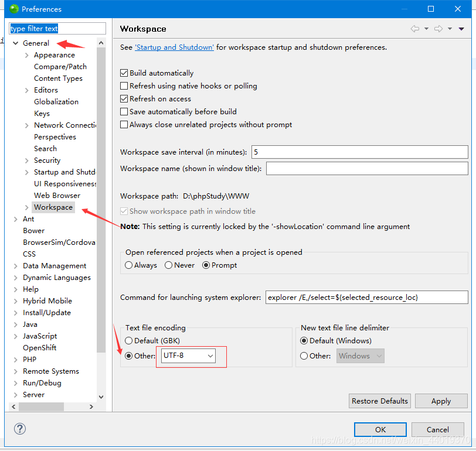Select Default (Windows) line delimiter
Screen dimensions: 476x451
(x=304, y=341)
